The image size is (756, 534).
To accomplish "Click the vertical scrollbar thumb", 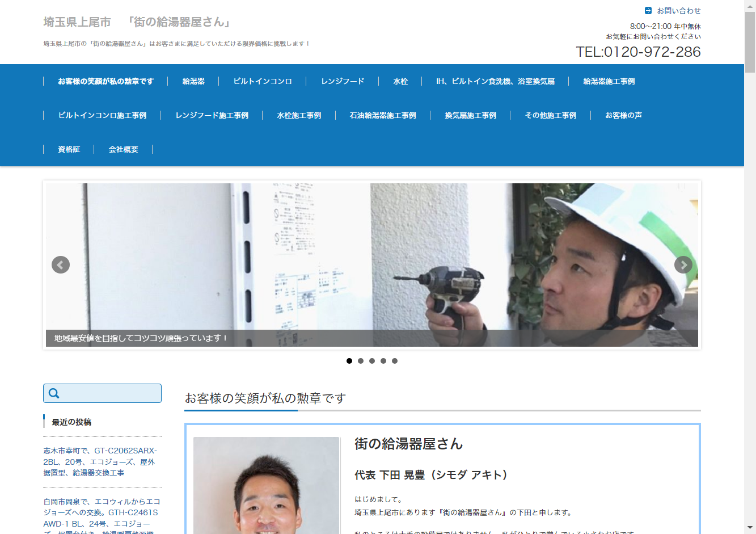I will coord(750,41).
